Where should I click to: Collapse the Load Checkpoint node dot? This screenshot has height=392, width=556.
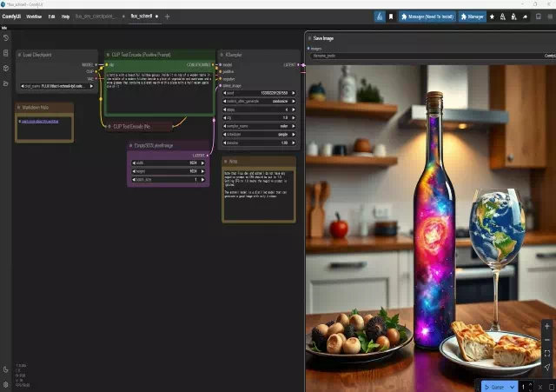pyautogui.click(x=19, y=54)
